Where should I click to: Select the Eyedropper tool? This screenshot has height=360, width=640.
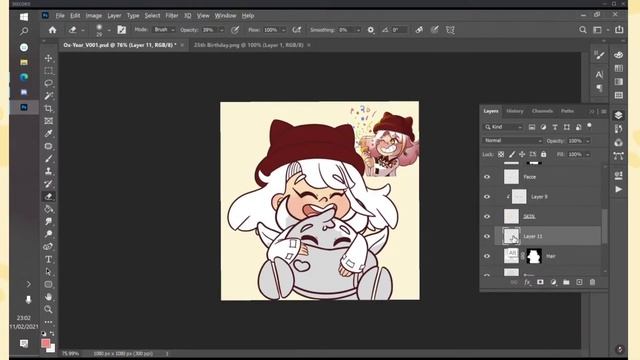pos(49,133)
